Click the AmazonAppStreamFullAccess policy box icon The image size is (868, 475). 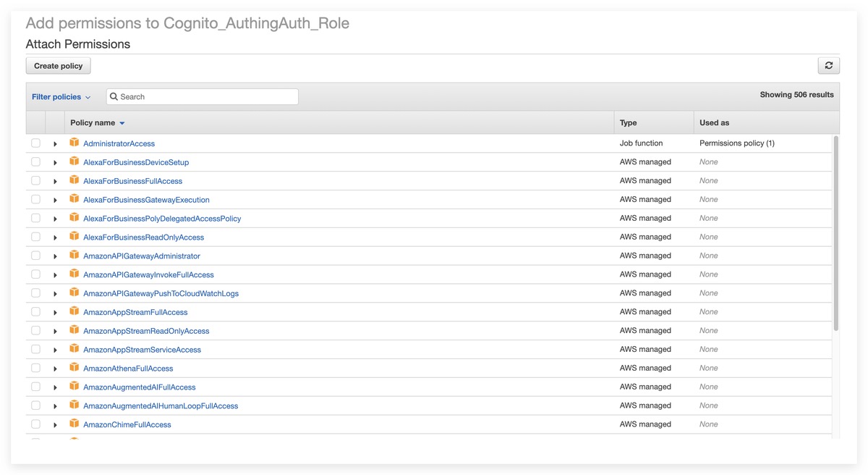[74, 311]
